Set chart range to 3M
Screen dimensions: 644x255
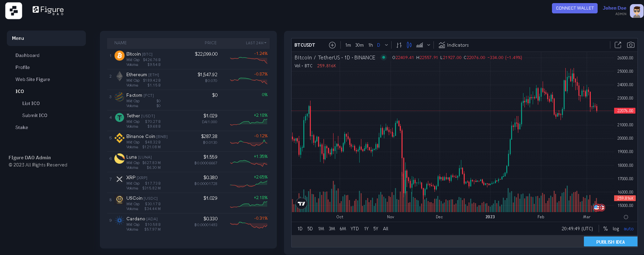pyautogui.click(x=332, y=229)
